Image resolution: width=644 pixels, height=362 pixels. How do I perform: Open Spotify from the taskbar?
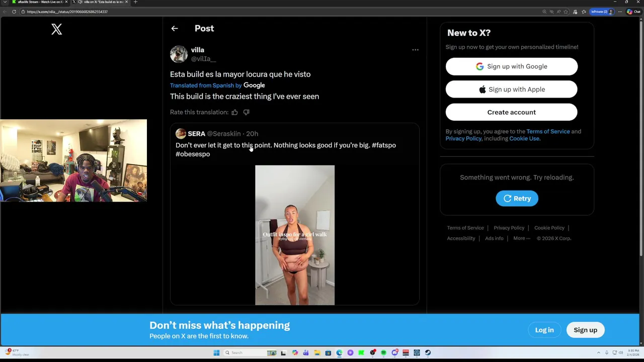(383, 353)
